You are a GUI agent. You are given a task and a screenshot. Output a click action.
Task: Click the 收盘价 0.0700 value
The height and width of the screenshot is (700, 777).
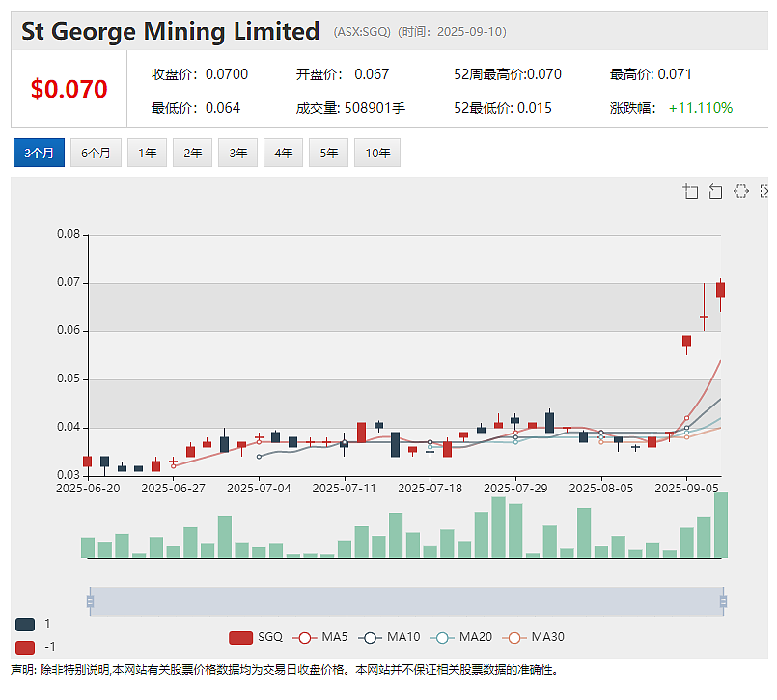pos(200,74)
